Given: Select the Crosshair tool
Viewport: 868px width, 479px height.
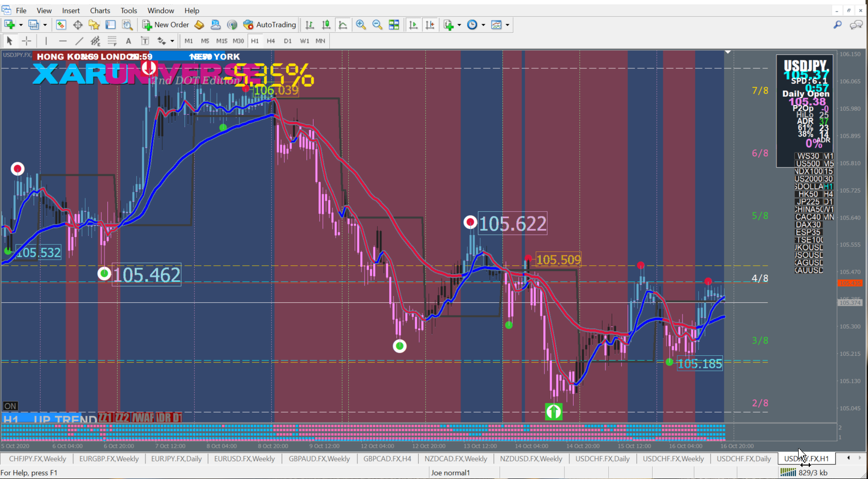Looking at the screenshot, I should pos(26,41).
